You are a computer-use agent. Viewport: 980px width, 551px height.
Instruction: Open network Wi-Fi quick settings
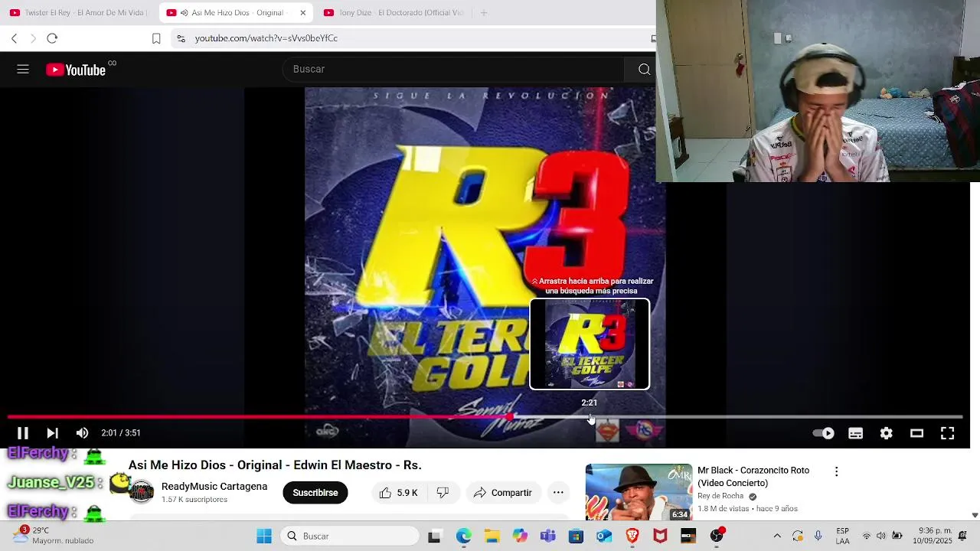point(867,536)
